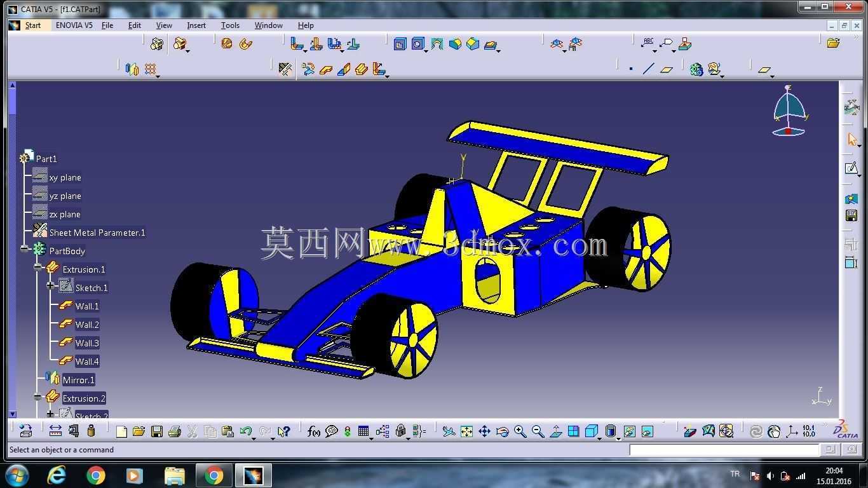The image size is (868, 488).
Task: Collapse the PartBody tree node
Action: click(24, 250)
